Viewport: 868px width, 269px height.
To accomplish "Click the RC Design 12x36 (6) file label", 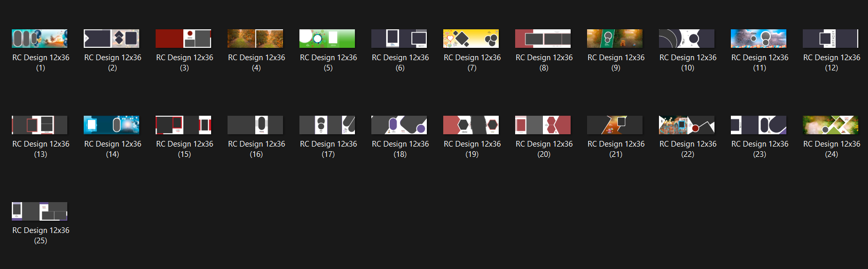I will click(400, 63).
